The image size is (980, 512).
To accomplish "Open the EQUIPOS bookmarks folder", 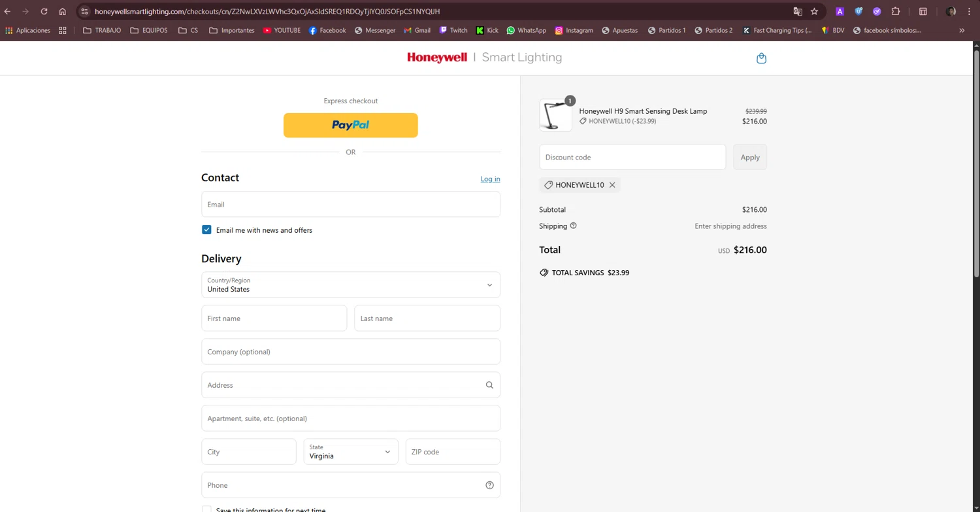I will (149, 30).
